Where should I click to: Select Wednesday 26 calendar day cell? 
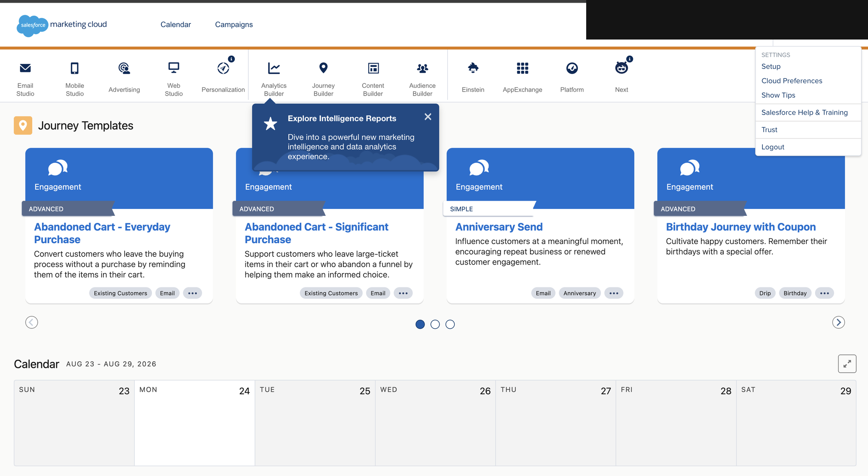point(435,423)
